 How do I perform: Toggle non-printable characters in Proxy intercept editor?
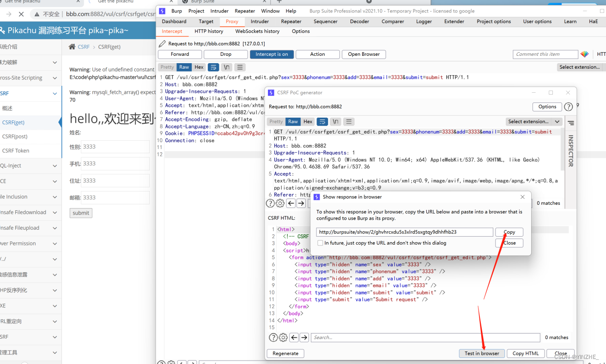227,67
